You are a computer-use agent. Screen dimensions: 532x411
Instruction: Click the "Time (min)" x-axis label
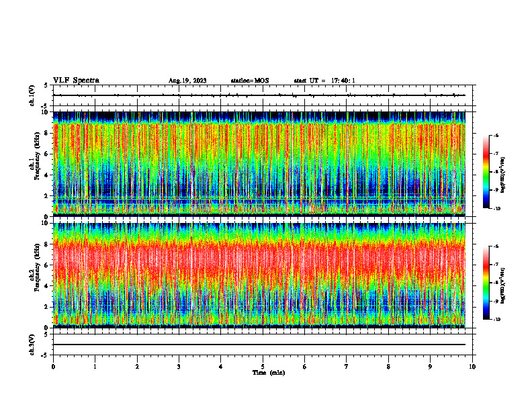(x=269, y=373)
